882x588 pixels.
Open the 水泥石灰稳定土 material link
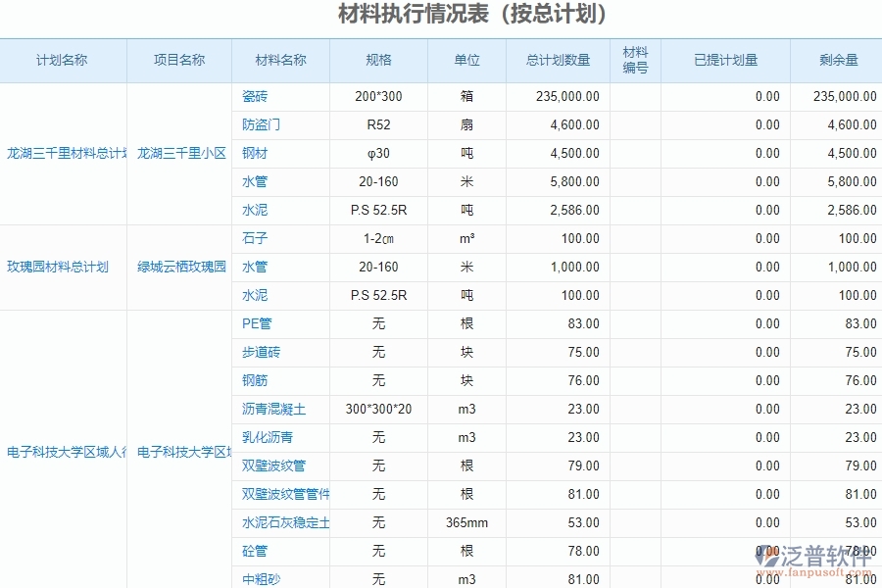tap(283, 522)
